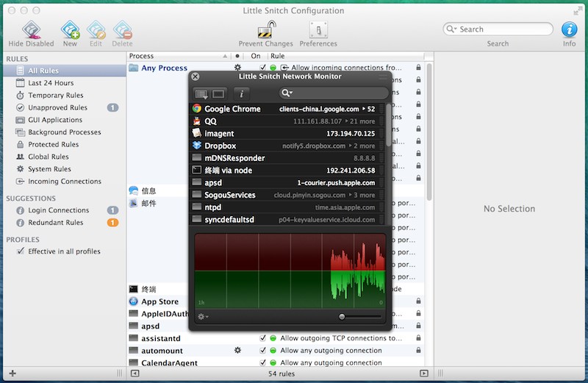Toggle Effective in all profiles checkmark

[x=21, y=251]
